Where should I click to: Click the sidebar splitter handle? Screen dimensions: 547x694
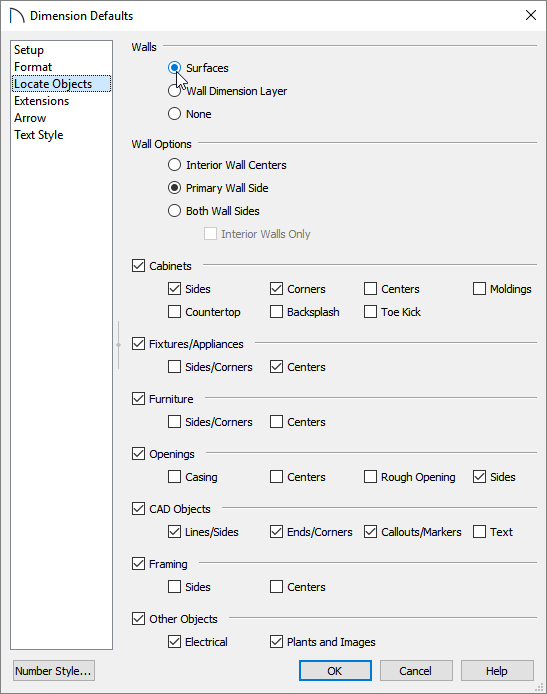pos(118,345)
